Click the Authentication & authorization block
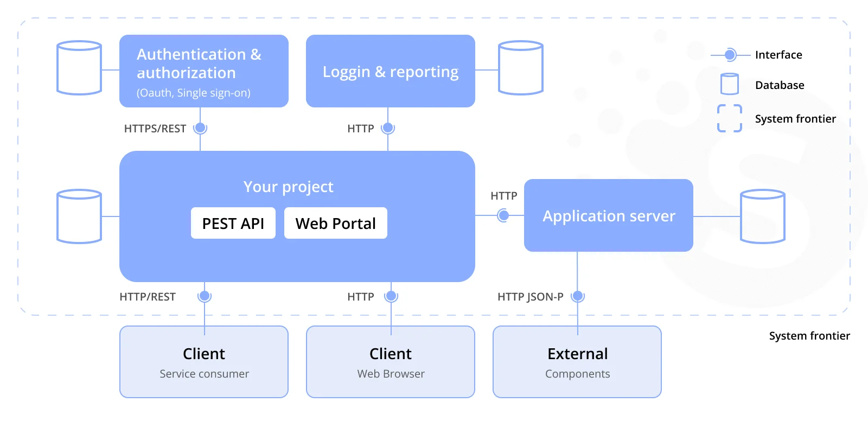This screenshot has width=868, height=434. (204, 71)
